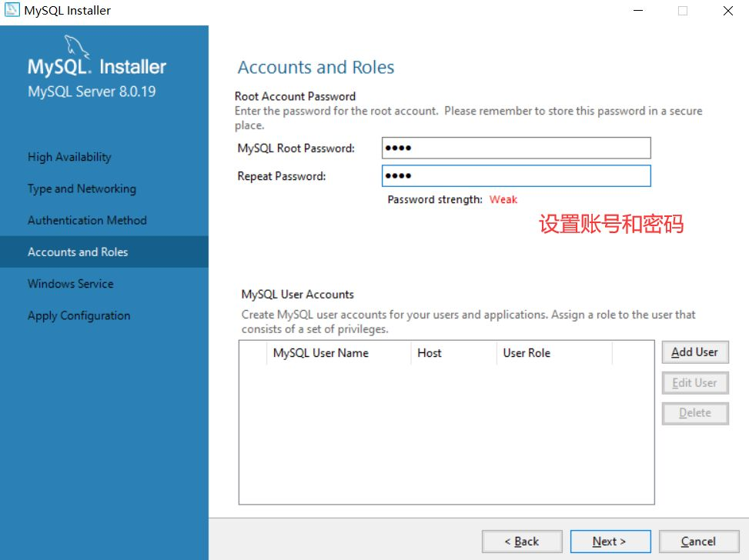The width and height of the screenshot is (749, 560).
Task: Select the Authentication Method step
Action: point(87,220)
